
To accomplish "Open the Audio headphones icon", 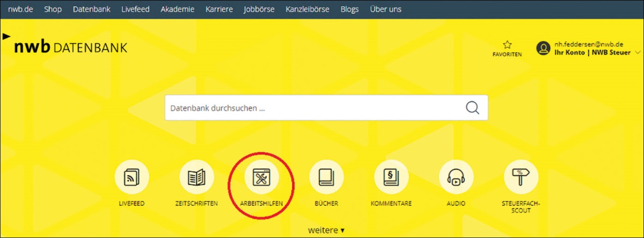I will [456, 177].
